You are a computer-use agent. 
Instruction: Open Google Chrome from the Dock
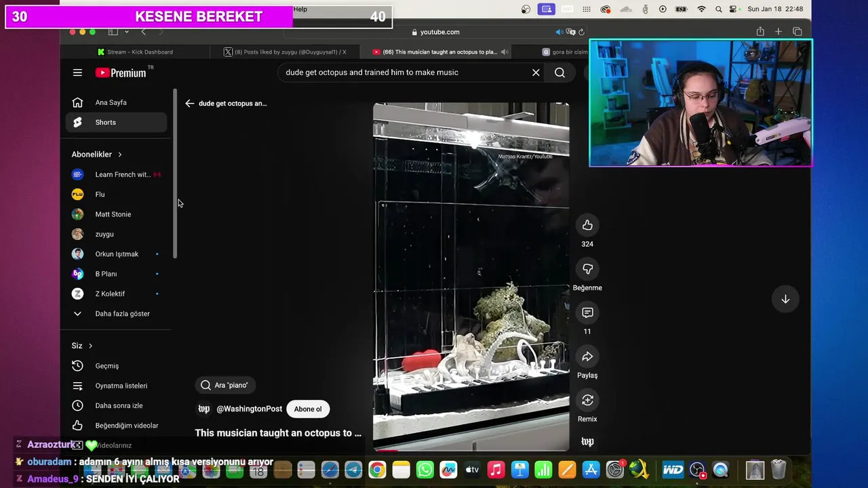[377, 470]
